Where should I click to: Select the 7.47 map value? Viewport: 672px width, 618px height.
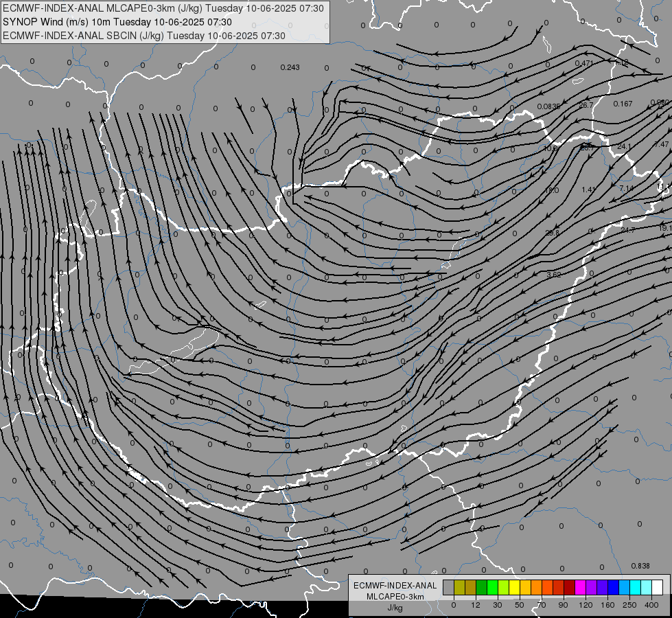click(x=661, y=144)
